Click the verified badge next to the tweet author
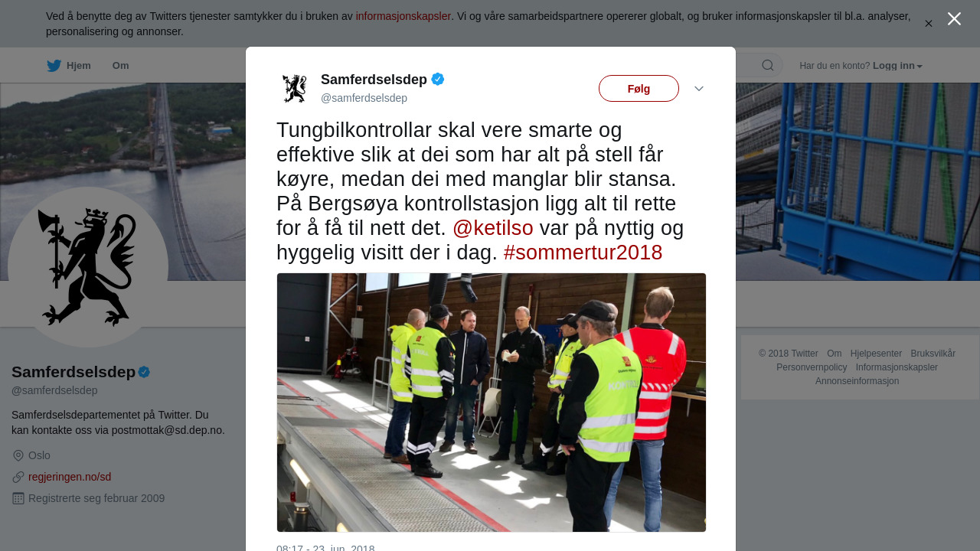Screen dimensions: 980x551 click(x=438, y=79)
